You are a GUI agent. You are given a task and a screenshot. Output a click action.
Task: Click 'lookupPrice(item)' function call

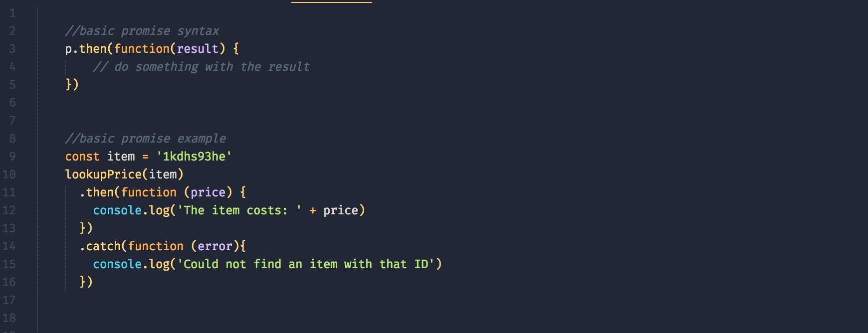click(124, 174)
